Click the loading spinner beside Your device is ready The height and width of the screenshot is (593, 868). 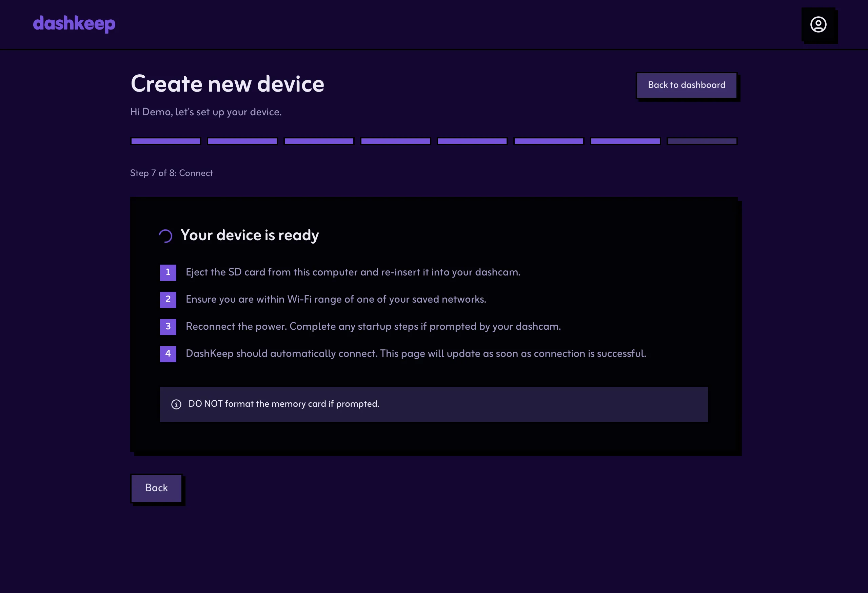pos(165,236)
